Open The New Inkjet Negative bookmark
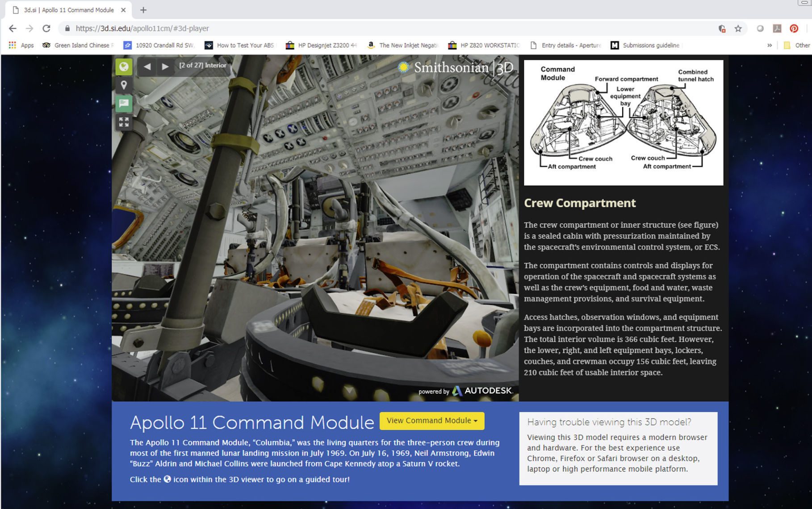812x509 pixels. tap(403, 45)
